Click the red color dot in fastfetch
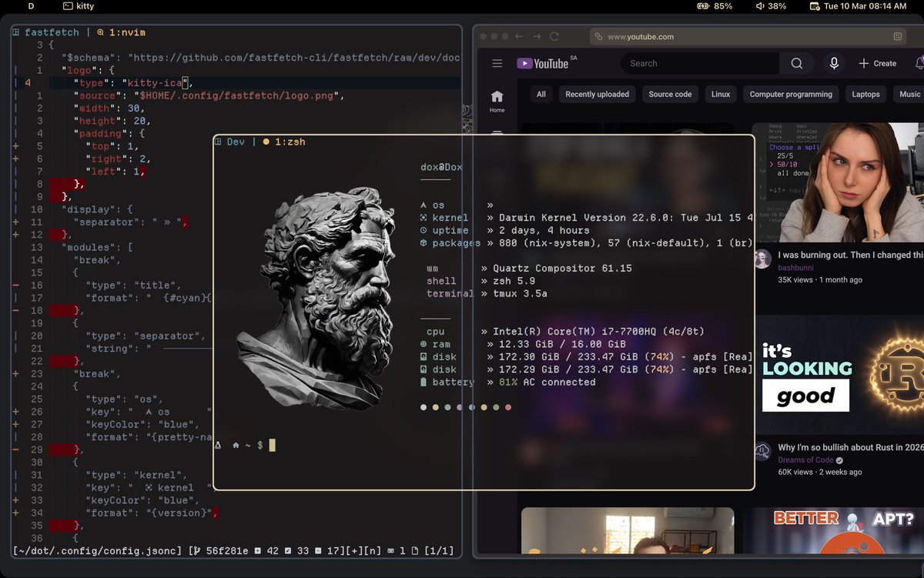 [x=509, y=407]
